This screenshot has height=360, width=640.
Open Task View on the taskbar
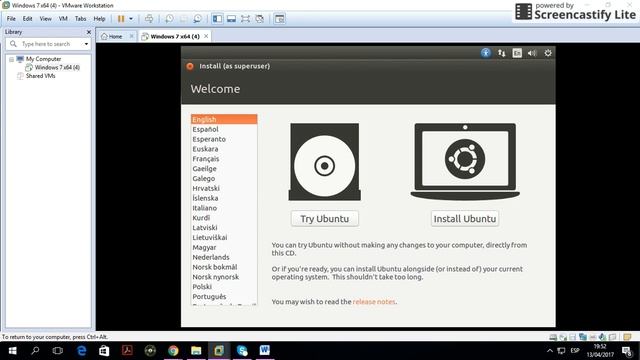pyautogui.click(x=58, y=351)
